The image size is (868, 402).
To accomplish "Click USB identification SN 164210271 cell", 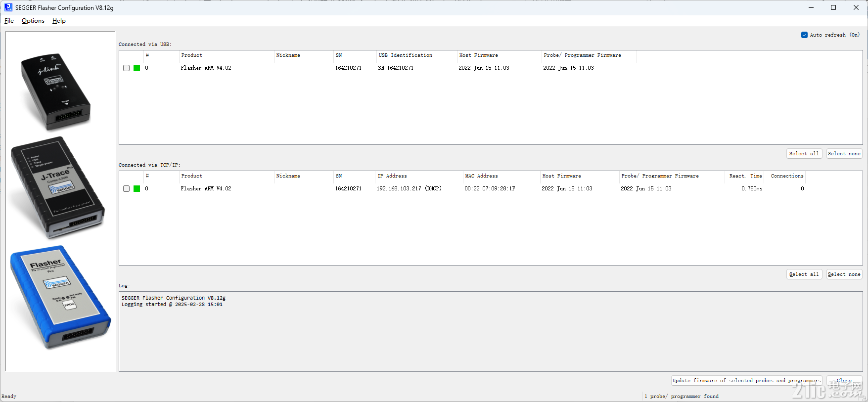I will point(396,68).
